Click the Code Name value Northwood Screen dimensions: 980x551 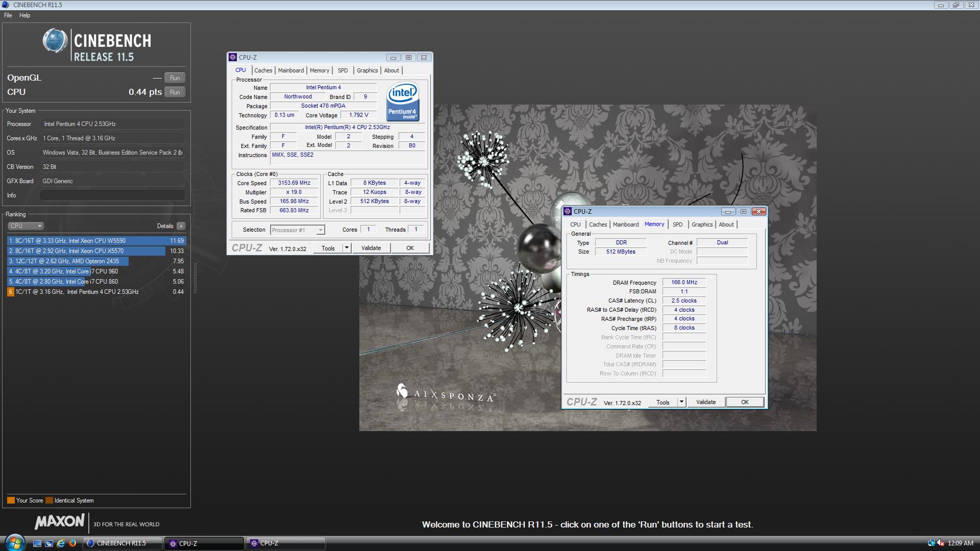pyautogui.click(x=298, y=96)
